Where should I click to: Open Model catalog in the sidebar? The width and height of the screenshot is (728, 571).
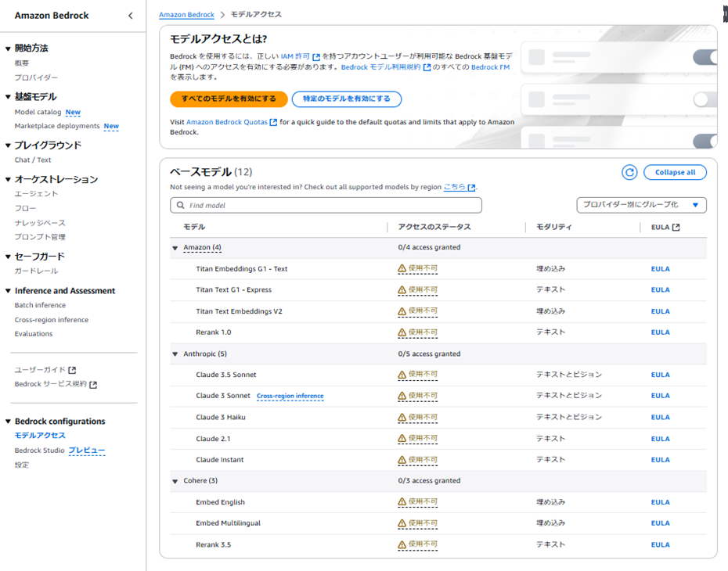(x=38, y=112)
